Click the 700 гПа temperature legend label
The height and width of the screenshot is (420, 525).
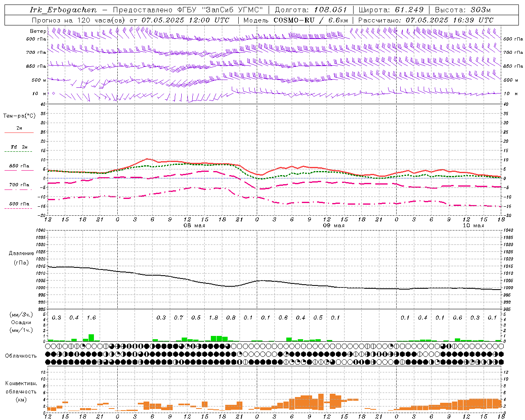(x=19, y=185)
